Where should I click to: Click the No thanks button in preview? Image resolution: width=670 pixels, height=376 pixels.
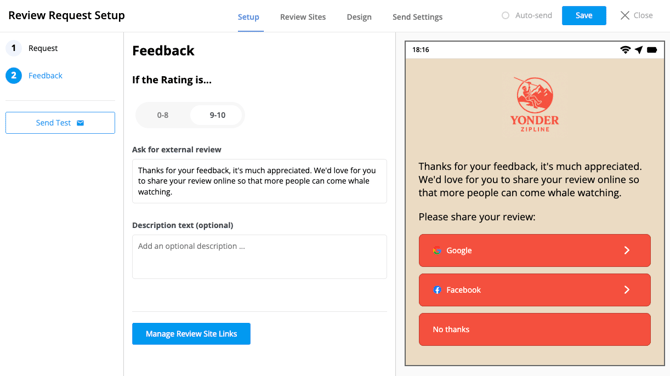[535, 329]
